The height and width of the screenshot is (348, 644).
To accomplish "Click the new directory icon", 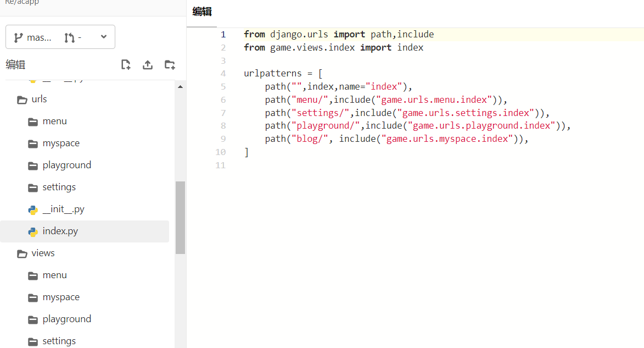I will pyautogui.click(x=170, y=65).
